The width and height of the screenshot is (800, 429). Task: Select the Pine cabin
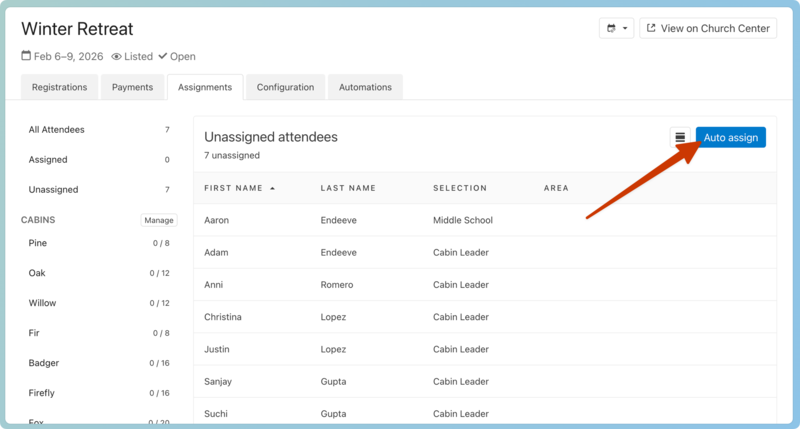[x=38, y=243]
